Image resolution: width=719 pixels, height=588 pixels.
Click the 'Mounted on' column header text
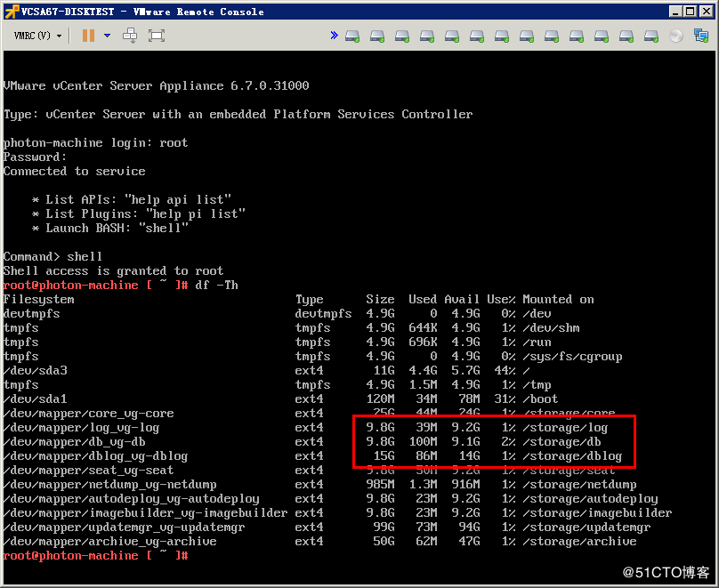tap(558, 299)
